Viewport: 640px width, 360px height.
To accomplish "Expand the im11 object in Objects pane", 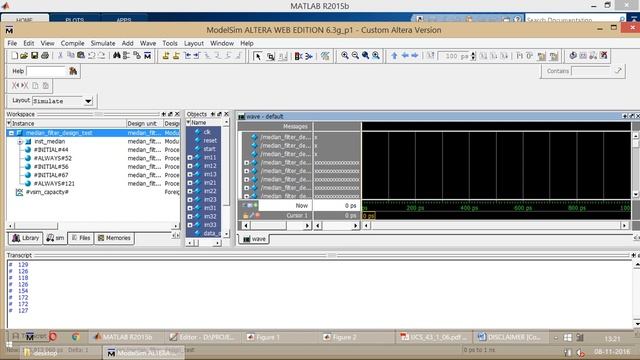I will coord(190,158).
